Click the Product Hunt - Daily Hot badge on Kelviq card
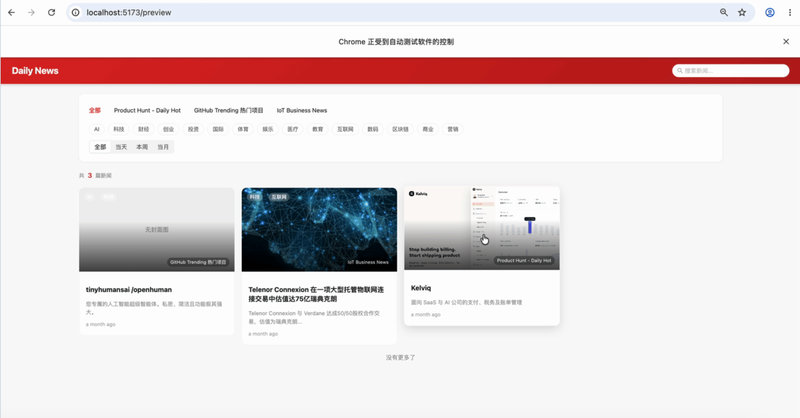This screenshot has height=418, width=800. 524,260
